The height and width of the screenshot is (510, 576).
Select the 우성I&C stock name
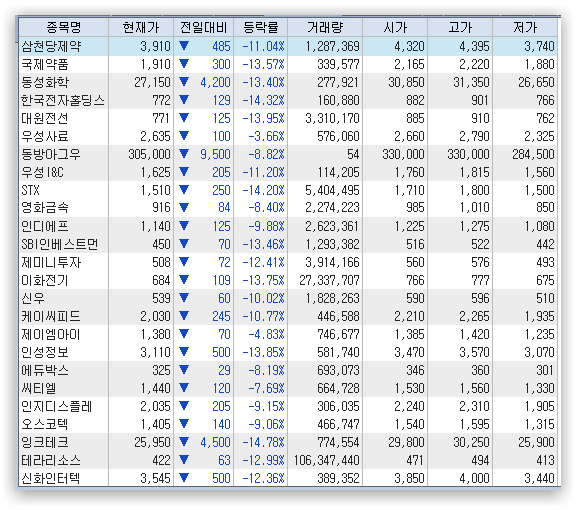[x=42, y=172]
